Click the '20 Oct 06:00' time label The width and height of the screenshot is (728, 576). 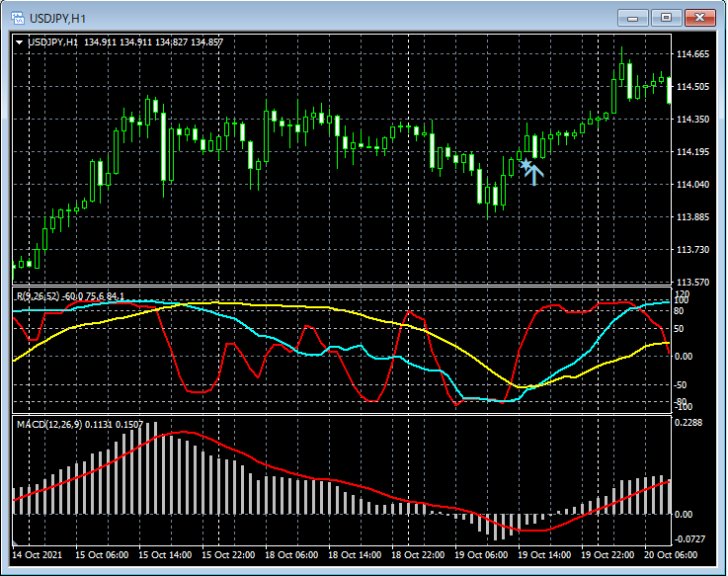[x=670, y=555]
